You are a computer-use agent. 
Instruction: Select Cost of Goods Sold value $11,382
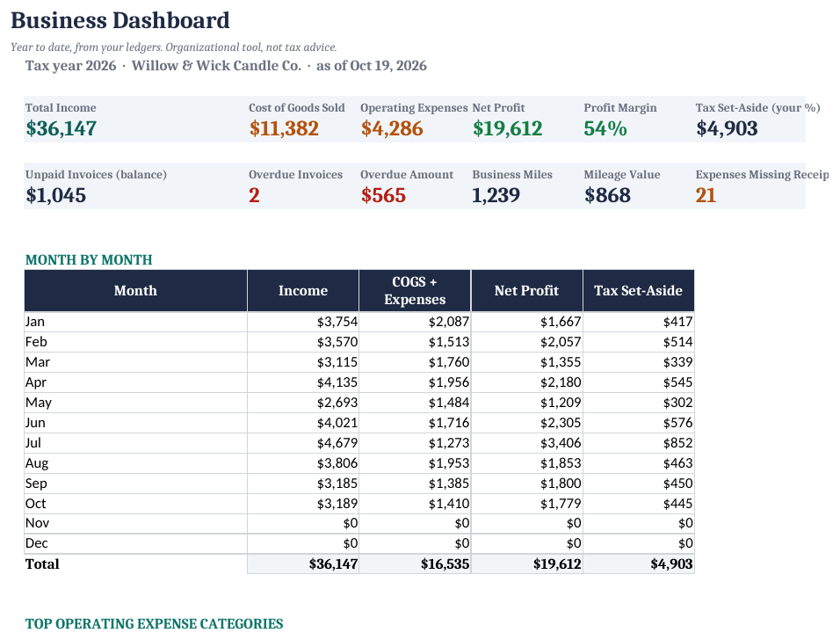(284, 128)
